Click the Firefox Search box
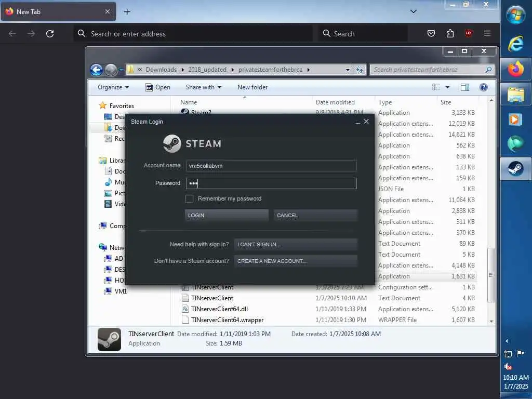The height and width of the screenshot is (399, 532). pyautogui.click(x=363, y=34)
